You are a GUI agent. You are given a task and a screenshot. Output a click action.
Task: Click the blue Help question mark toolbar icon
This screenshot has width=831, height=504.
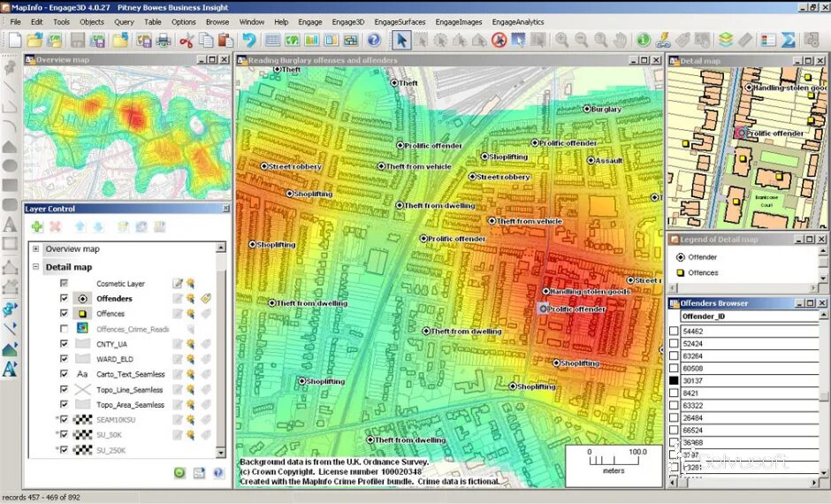coord(374,41)
